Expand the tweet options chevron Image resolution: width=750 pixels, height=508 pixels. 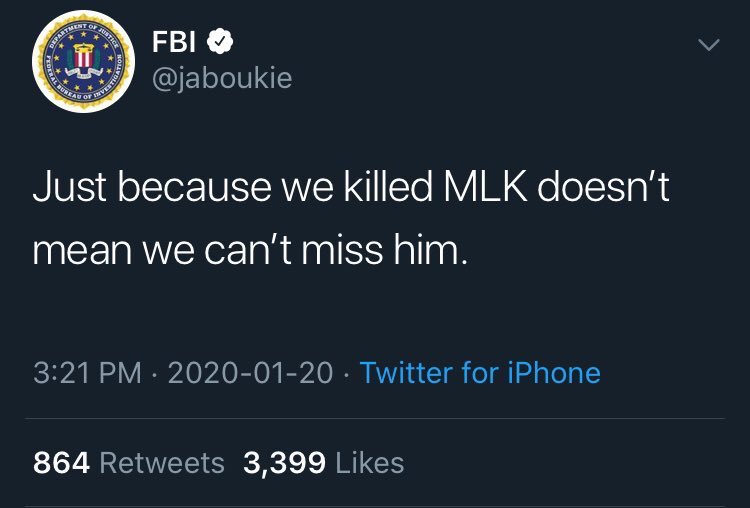(x=708, y=46)
